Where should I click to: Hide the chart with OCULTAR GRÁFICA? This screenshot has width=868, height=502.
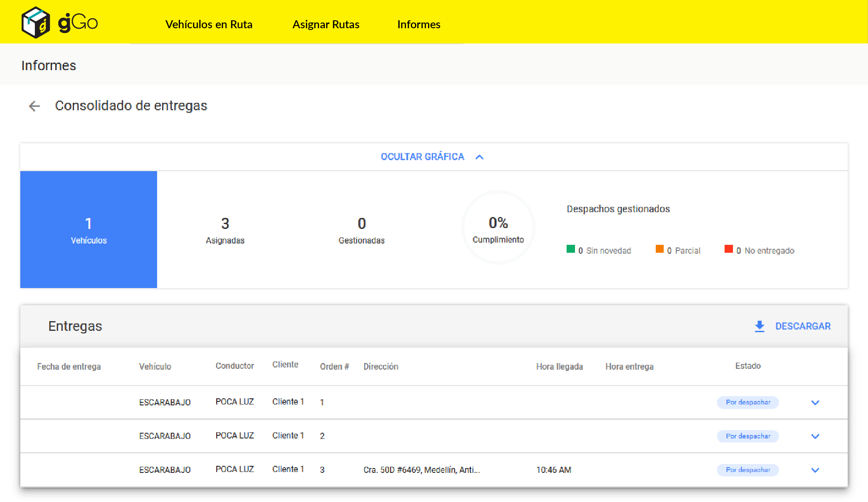(x=422, y=157)
